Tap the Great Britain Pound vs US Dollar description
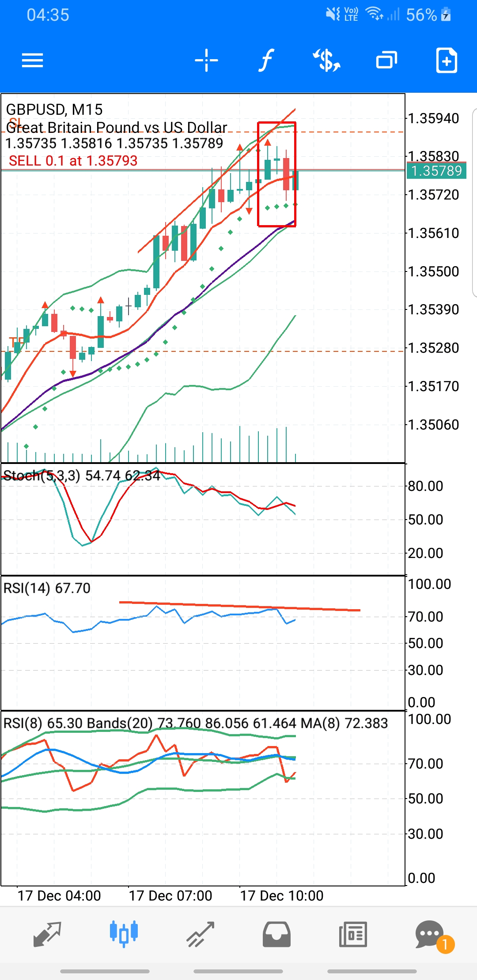The width and height of the screenshot is (477, 980). point(117,128)
